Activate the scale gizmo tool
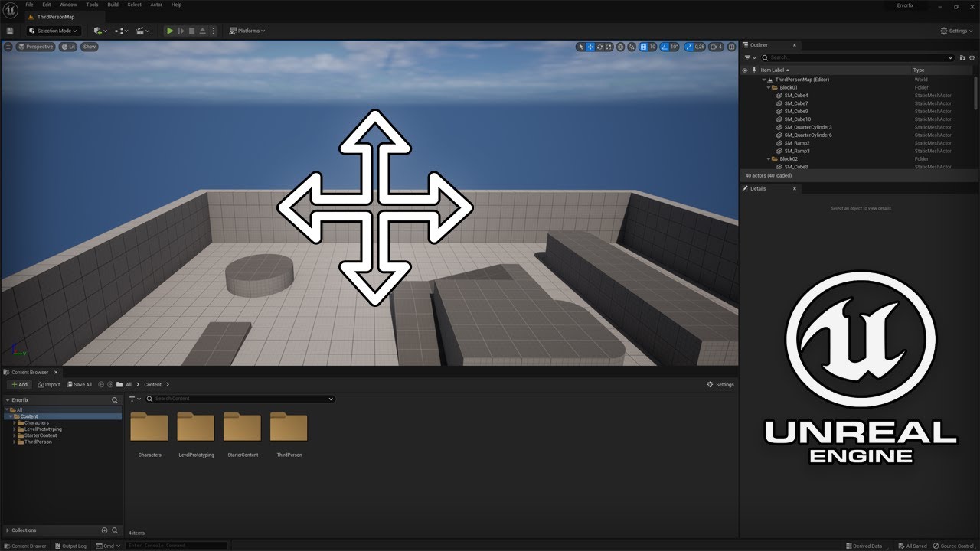 point(609,47)
